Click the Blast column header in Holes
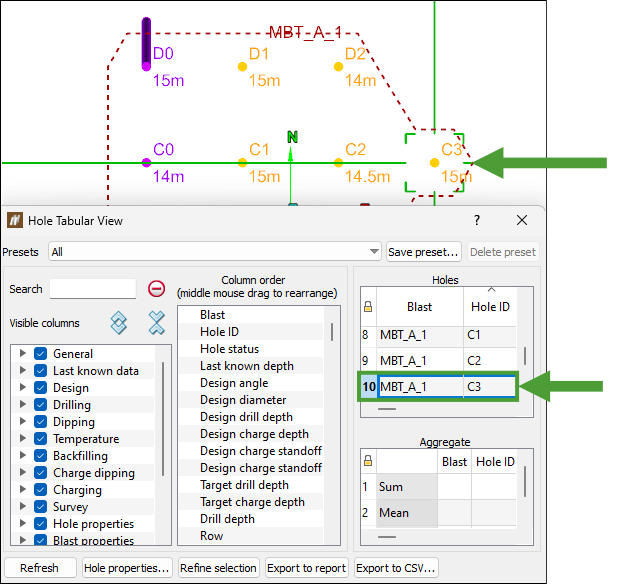Viewport: 632px width, 584px height. click(419, 307)
